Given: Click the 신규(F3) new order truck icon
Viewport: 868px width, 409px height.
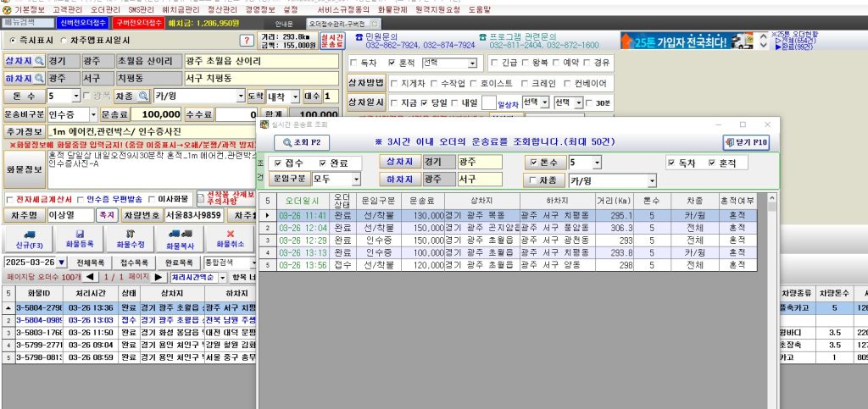Looking at the screenshot, I should click(x=30, y=234).
